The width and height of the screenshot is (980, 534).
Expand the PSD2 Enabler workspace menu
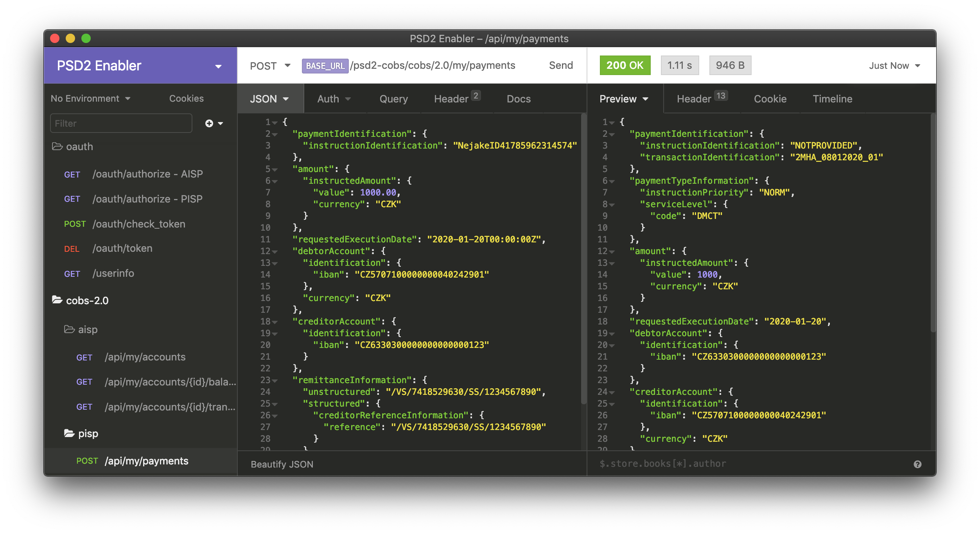click(218, 66)
